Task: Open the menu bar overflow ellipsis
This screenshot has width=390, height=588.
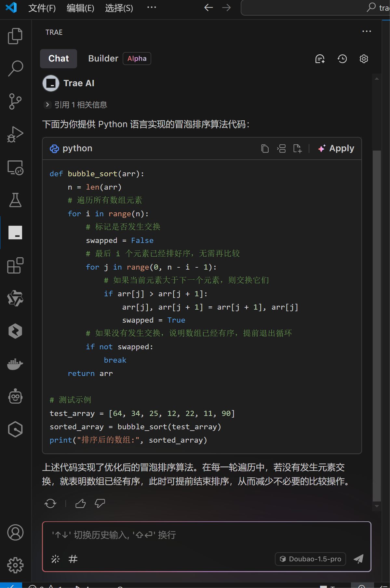Action: pyautogui.click(x=152, y=7)
